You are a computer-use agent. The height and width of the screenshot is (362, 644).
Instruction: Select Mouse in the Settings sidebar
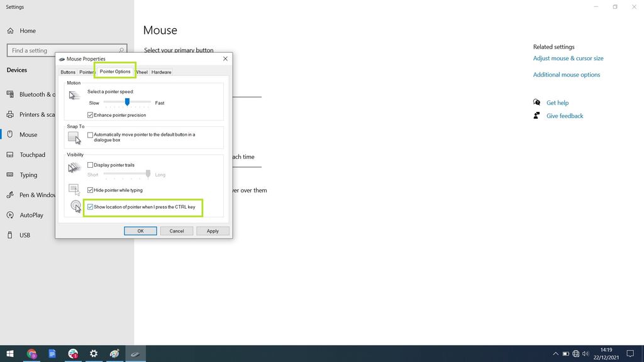click(28, 134)
